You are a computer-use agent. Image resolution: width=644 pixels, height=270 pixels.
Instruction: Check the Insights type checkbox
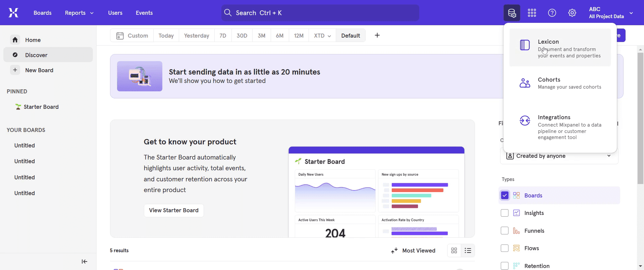[x=505, y=213]
